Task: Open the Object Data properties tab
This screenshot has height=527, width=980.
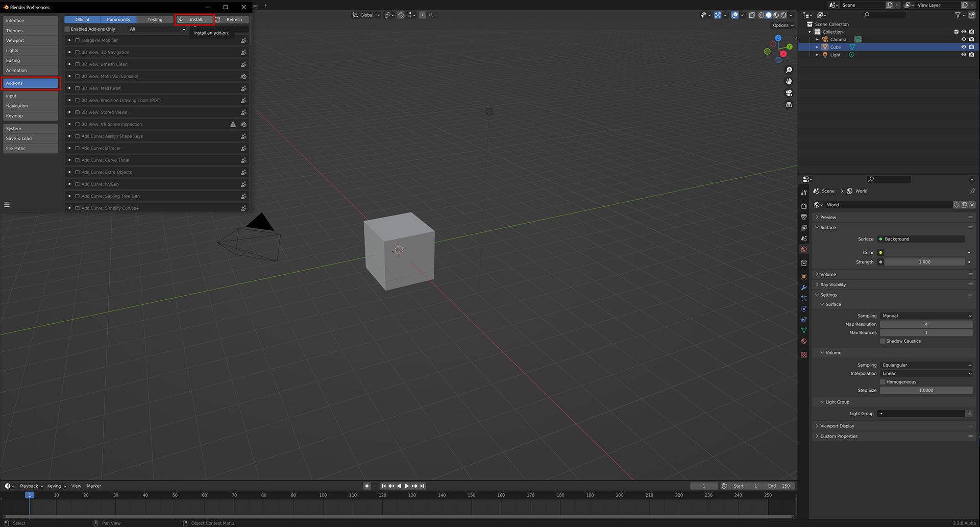Action: point(804,330)
